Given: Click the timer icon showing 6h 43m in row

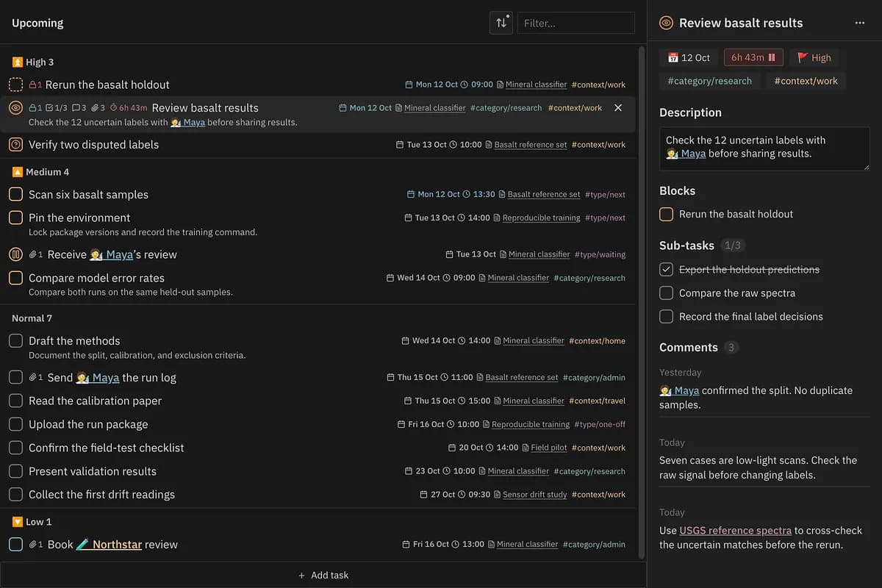Looking at the screenshot, I should click(x=113, y=108).
